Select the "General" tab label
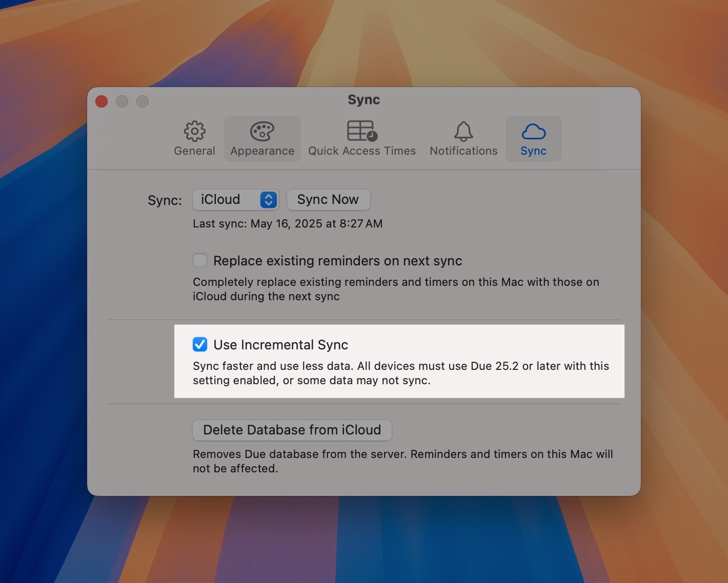Screen dimensions: 728x583 [194, 151]
